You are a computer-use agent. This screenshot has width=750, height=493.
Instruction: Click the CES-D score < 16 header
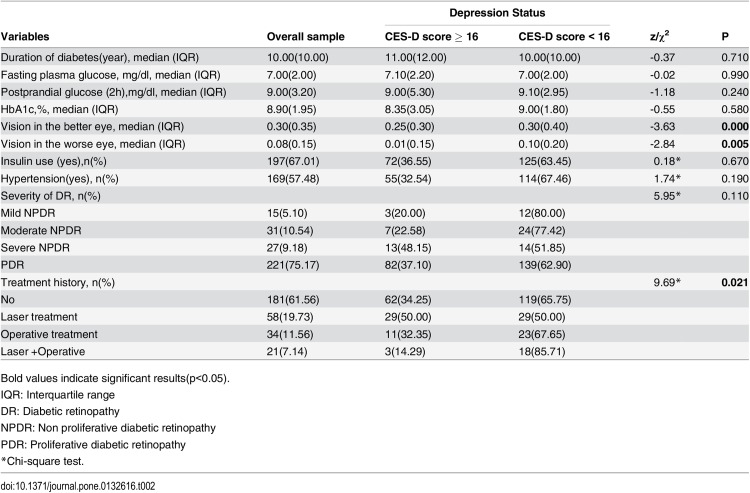[564, 37]
